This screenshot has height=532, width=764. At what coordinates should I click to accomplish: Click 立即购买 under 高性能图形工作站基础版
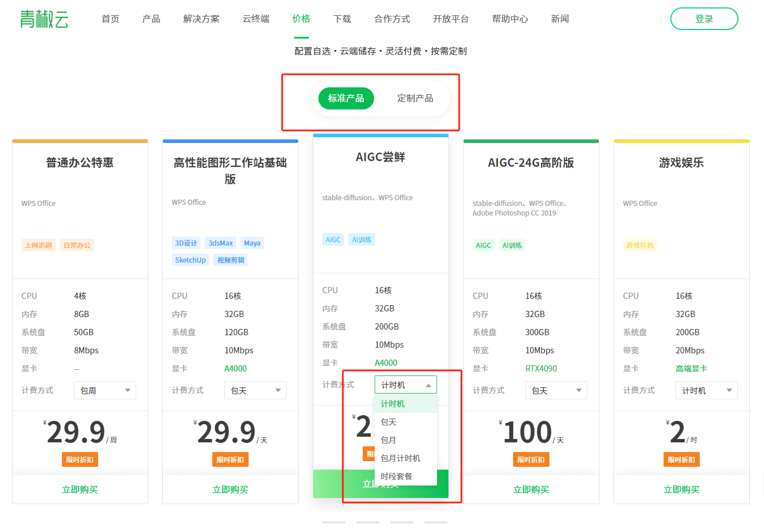(x=230, y=489)
